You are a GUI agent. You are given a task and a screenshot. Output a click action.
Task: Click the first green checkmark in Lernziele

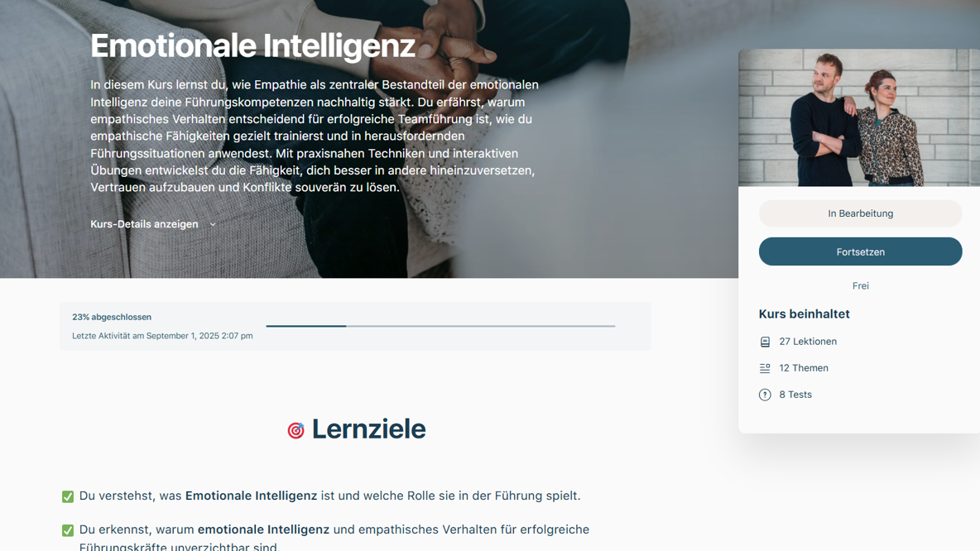click(68, 496)
